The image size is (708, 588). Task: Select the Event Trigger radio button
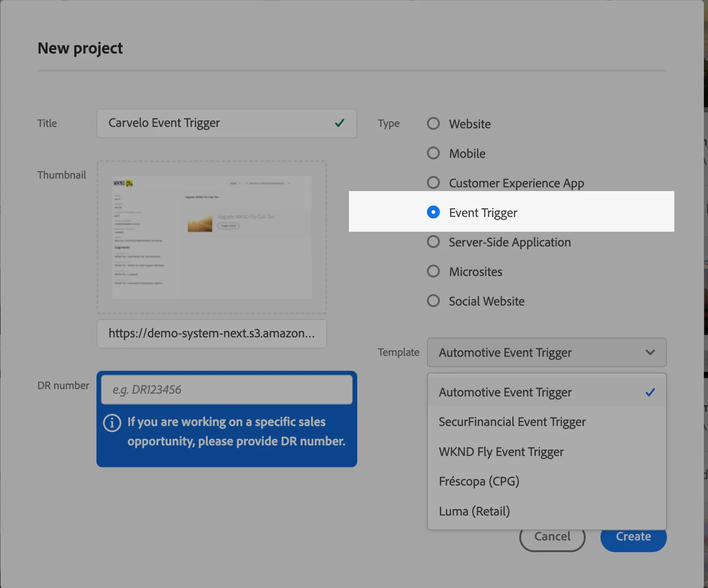coord(433,212)
